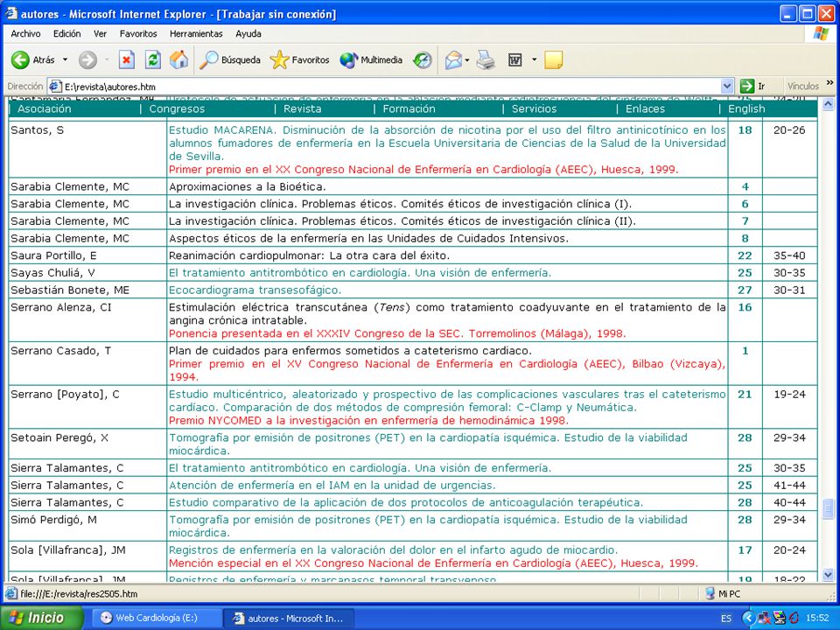Go back with the green Atrás arrow
The height and width of the screenshot is (630, 840).
click(x=32, y=60)
